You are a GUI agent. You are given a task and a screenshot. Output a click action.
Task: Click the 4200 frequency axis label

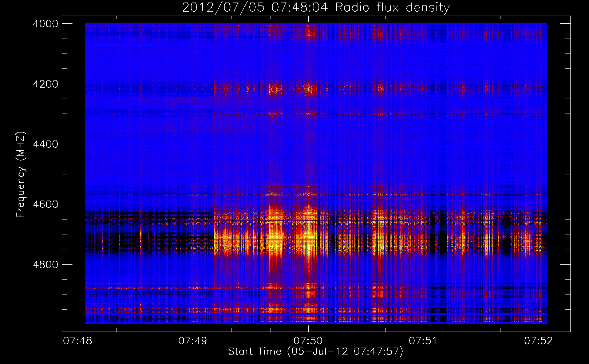click(46, 84)
